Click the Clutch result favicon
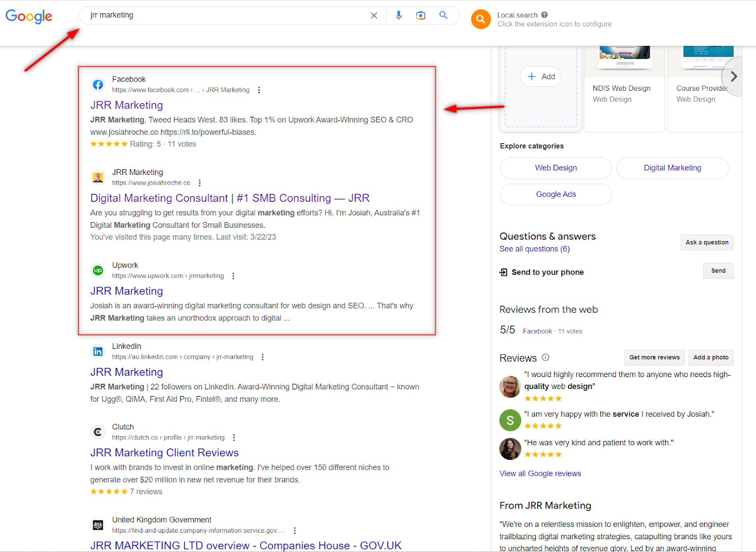Viewport: 756px width, 552px height. click(x=98, y=432)
